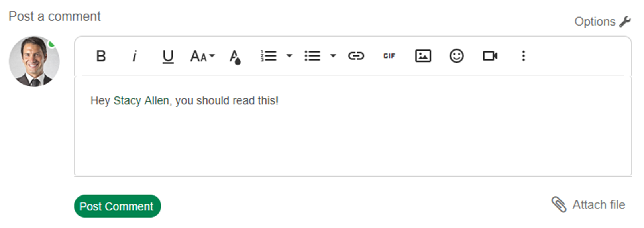Toggle underline formatting
Image resolution: width=644 pixels, height=228 pixels.
[168, 57]
